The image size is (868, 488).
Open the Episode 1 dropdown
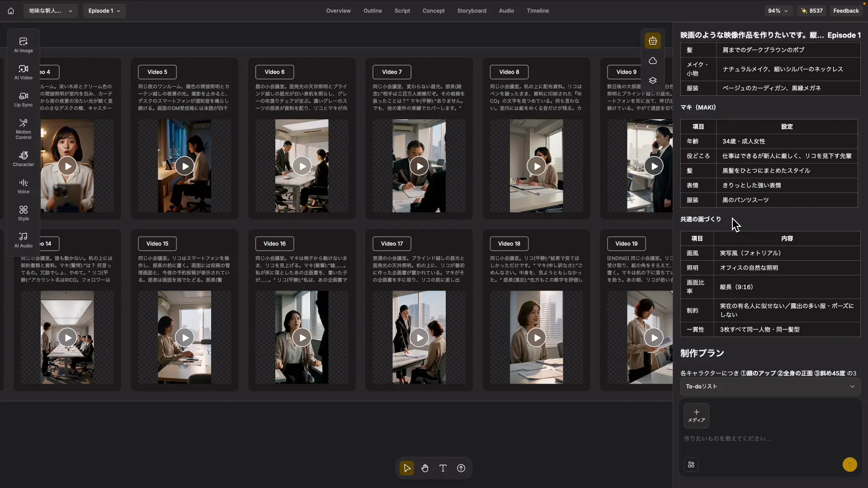pyautogui.click(x=104, y=11)
